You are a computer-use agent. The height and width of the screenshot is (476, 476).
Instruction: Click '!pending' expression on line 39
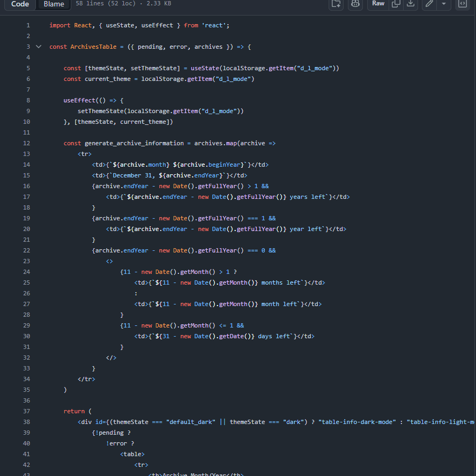click(x=109, y=433)
